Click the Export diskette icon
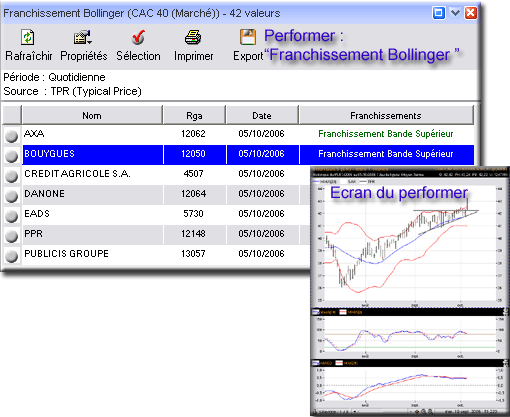 click(x=248, y=37)
